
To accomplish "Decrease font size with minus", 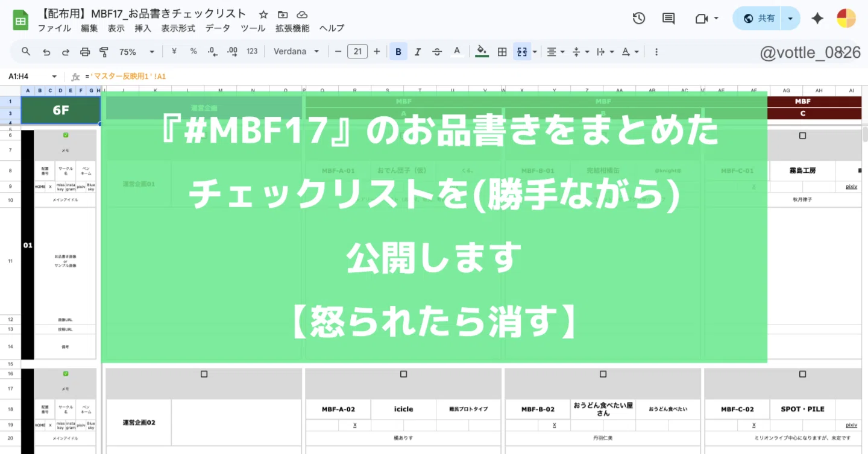I will pyautogui.click(x=338, y=52).
